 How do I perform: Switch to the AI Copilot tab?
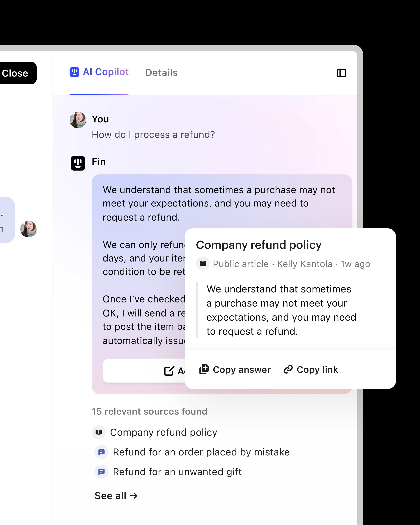(x=99, y=72)
